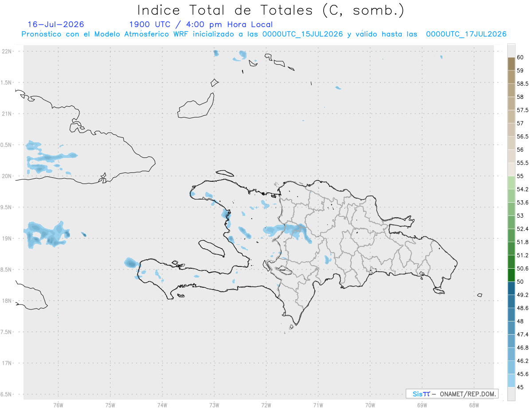
Task: Click the SisTT – ONAMET/REP.DOM. credit box
Action: (452, 394)
